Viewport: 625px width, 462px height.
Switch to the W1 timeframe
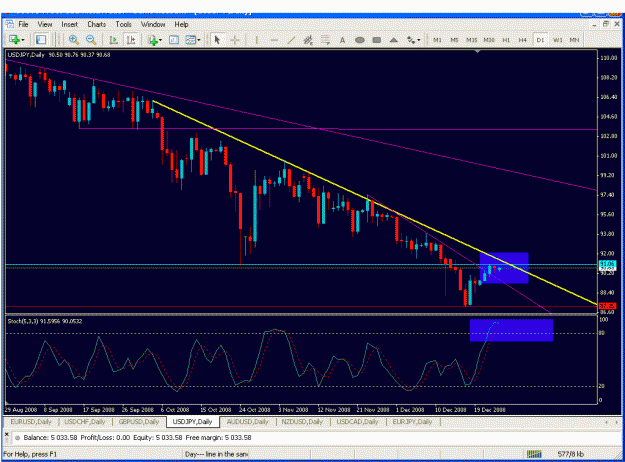[558, 40]
